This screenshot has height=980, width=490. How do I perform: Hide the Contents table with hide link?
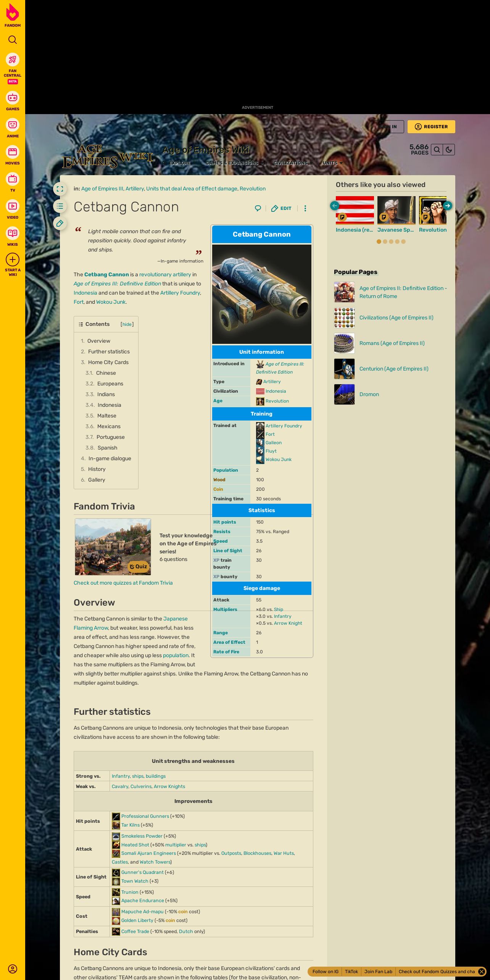[127, 324]
